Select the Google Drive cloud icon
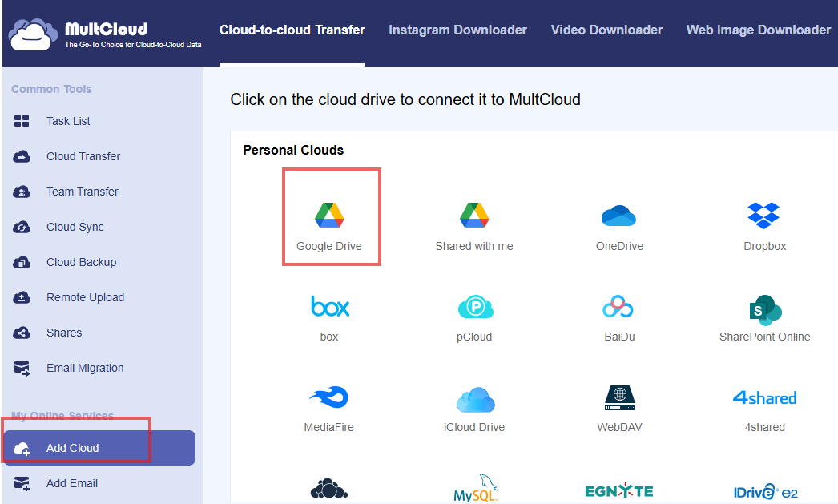 click(329, 216)
